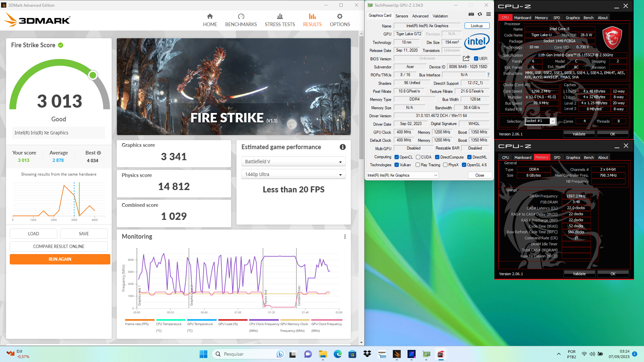Viewport: 644px width, 362px height.
Task: Open the About tab in the upper CPU-Z window
Action: [x=603, y=18]
